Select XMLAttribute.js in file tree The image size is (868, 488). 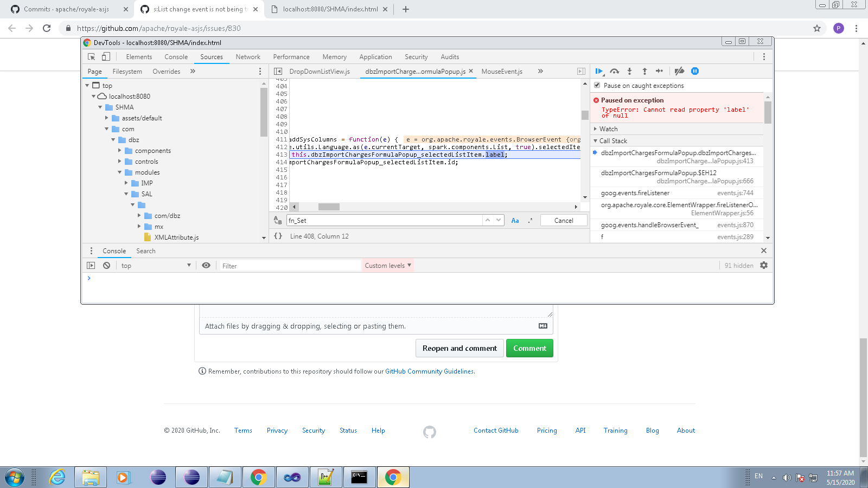tap(176, 237)
